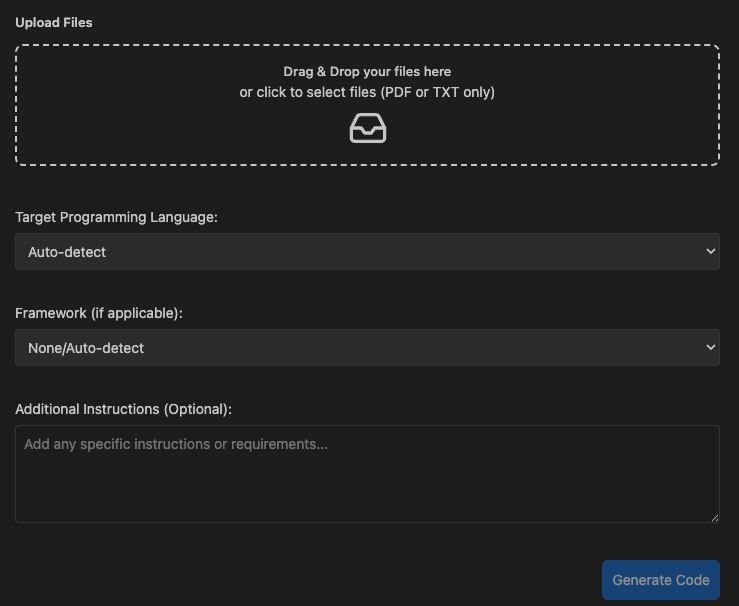The height and width of the screenshot is (606, 739).
Task: Click 'Drag & Drop your files here' text
Action: click(367, 72)
